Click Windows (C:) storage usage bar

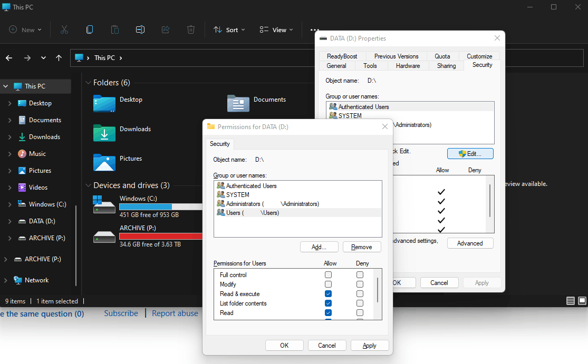[160, 206]
